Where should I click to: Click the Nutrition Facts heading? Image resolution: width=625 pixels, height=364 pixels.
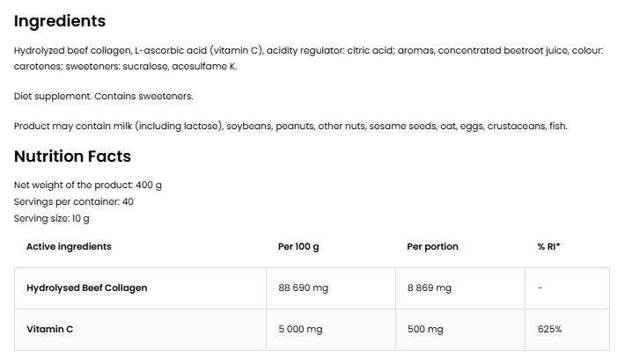(x=72, y=157)
